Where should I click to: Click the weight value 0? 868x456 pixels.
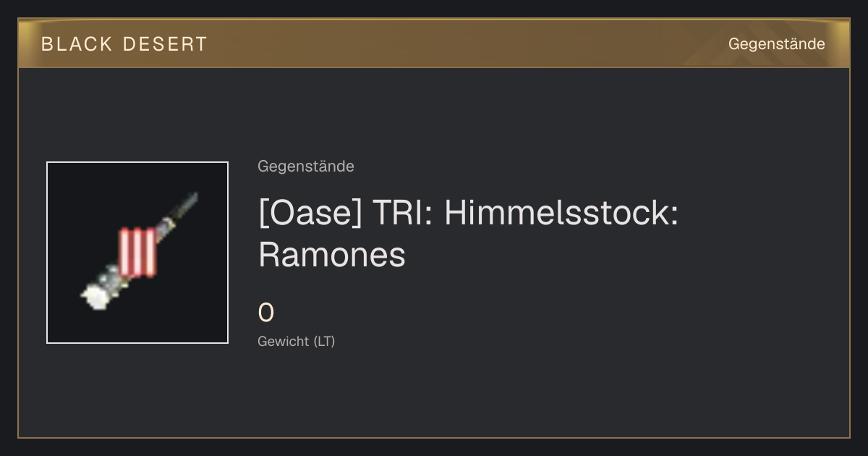(266, 313)
